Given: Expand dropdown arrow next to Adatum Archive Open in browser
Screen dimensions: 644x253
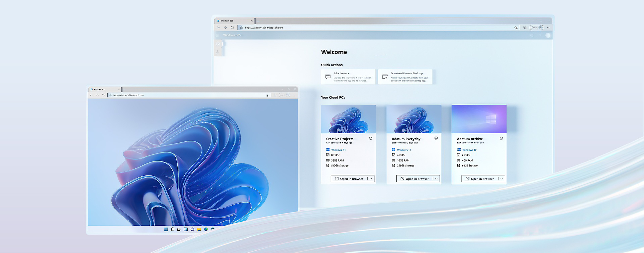Looking at the screenshot, I should point(502,179).
